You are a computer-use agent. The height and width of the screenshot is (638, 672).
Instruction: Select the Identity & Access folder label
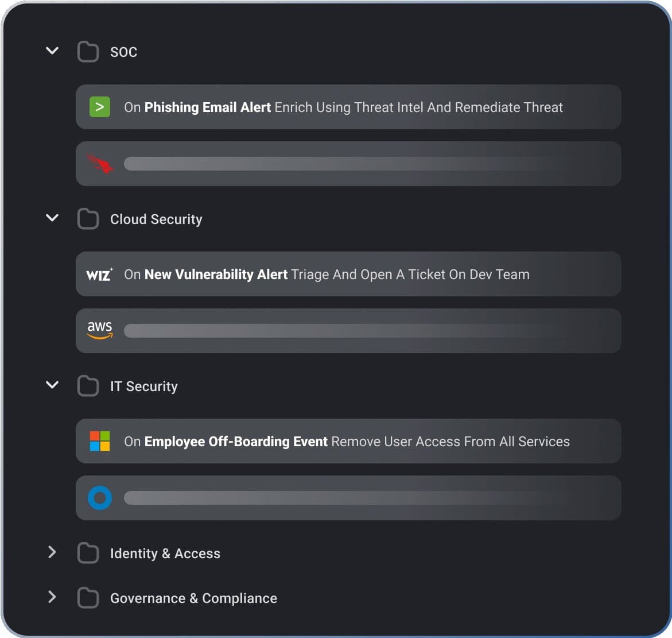click(165, 554)
